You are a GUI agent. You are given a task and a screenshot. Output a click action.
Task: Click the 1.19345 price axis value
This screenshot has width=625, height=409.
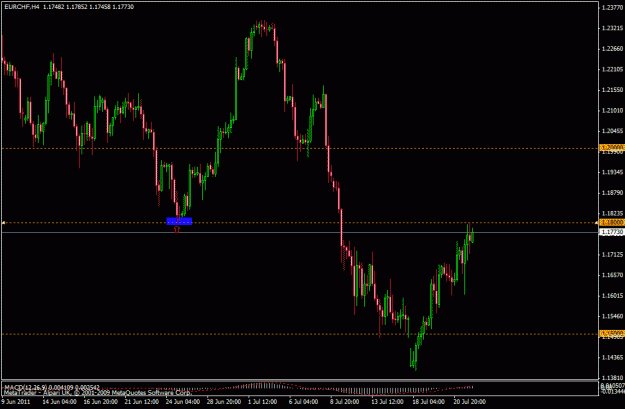click(613, 172)
